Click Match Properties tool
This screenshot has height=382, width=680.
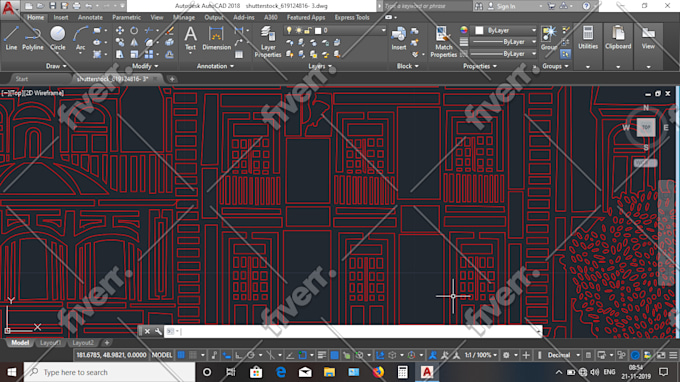(444, 42)
